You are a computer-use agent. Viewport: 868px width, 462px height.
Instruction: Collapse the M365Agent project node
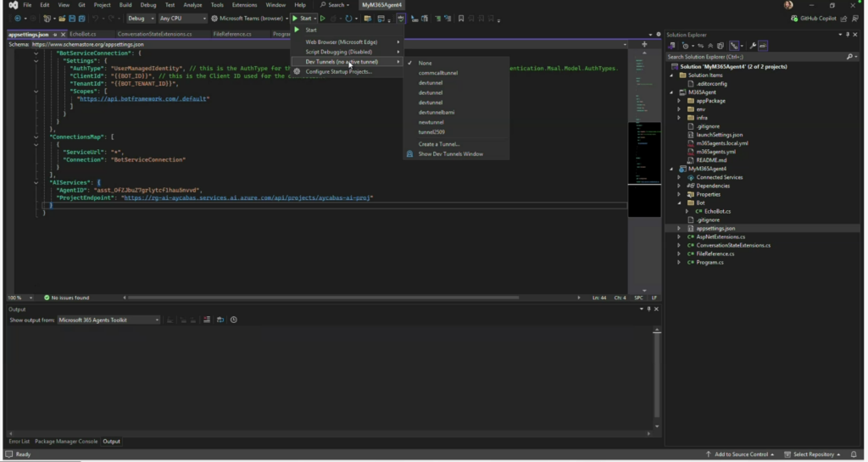672,92
